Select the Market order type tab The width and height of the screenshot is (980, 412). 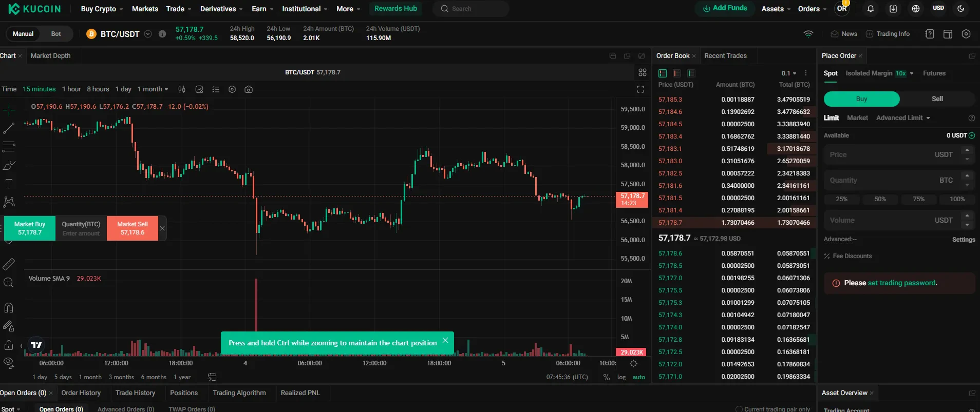857,118
